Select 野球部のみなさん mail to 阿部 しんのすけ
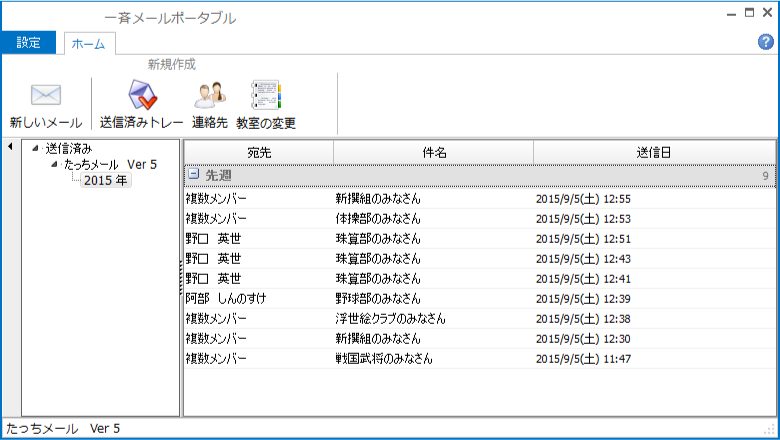 point(480,299)
